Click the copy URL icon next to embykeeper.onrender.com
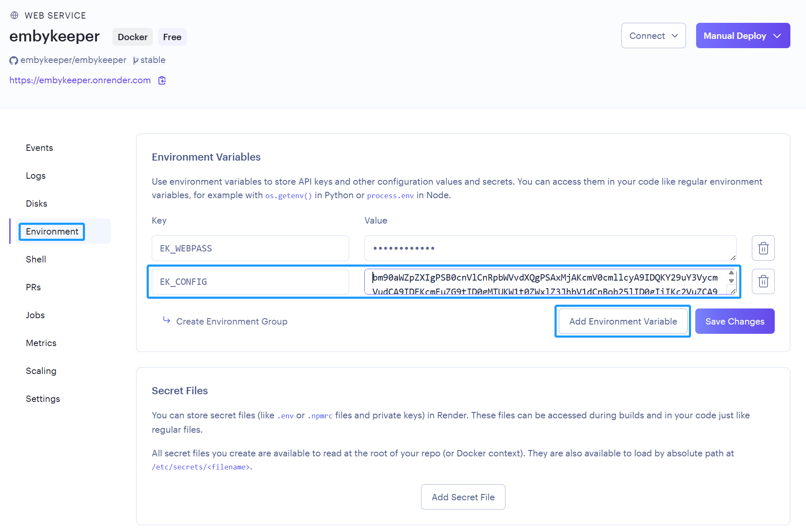The height and width of the screenshot is (532, 806). [162, 80]
